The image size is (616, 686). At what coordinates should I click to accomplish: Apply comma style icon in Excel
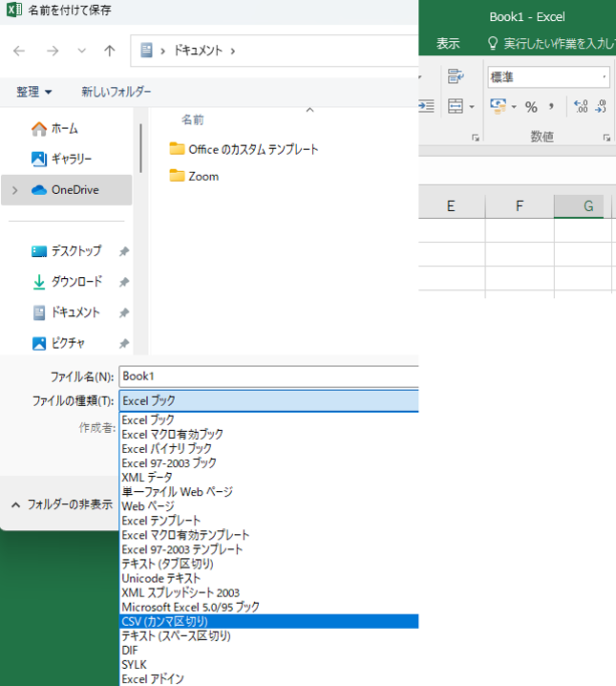click(551, 106)
